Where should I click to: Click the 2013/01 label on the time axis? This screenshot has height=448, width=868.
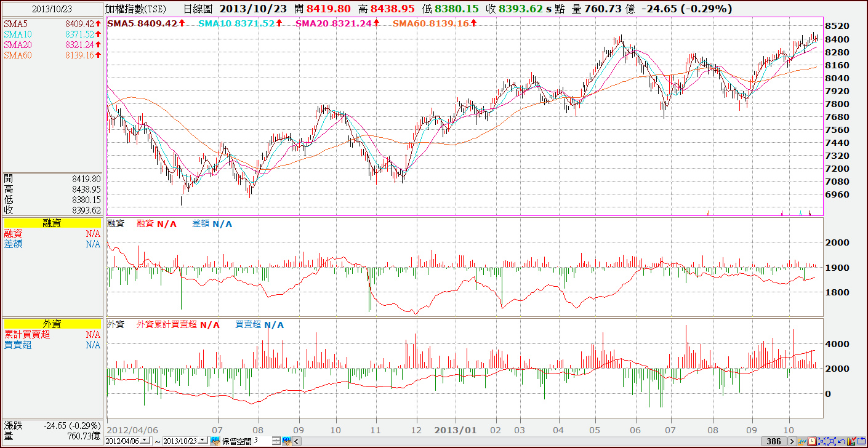click(x=455, y=430)
